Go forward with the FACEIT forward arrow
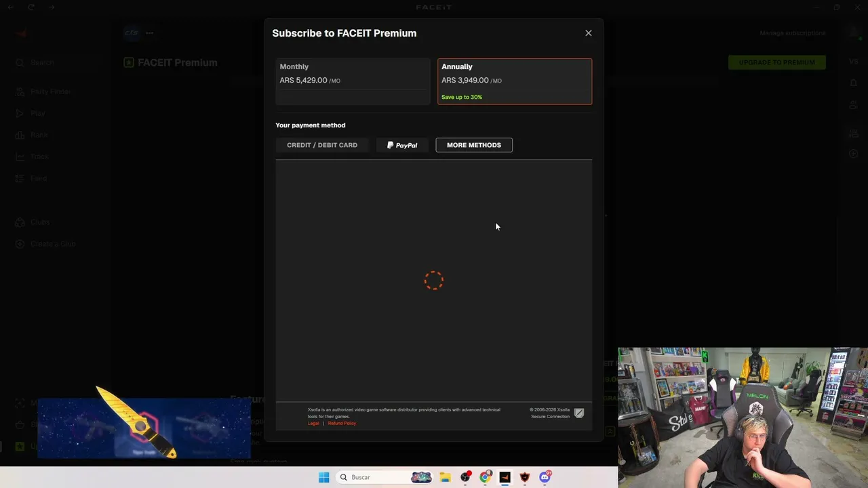Viewport: 868px width, 488px height. [x=52, y=7]
